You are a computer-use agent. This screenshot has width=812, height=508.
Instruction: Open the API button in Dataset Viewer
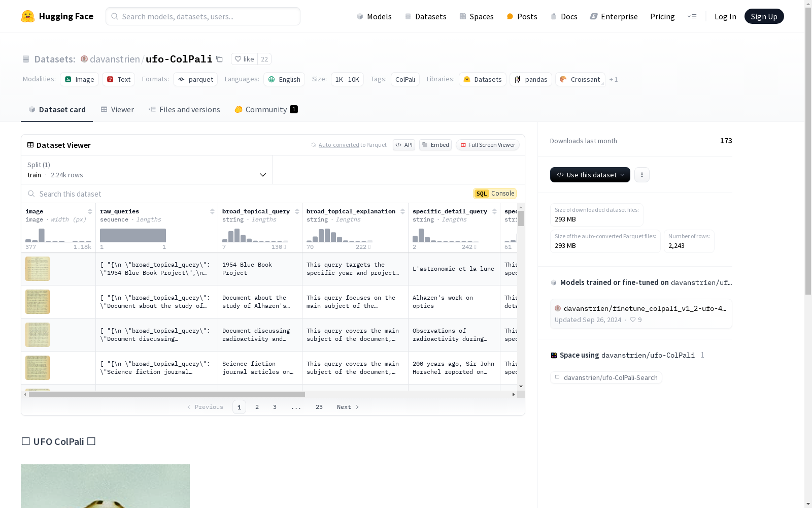click(404, 145)
